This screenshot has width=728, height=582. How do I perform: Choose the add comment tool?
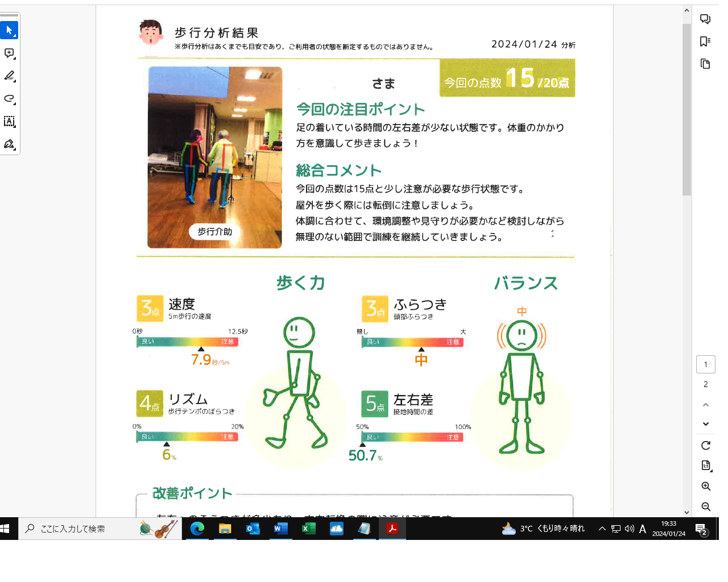pyautogui.click(x=9, y=53)
